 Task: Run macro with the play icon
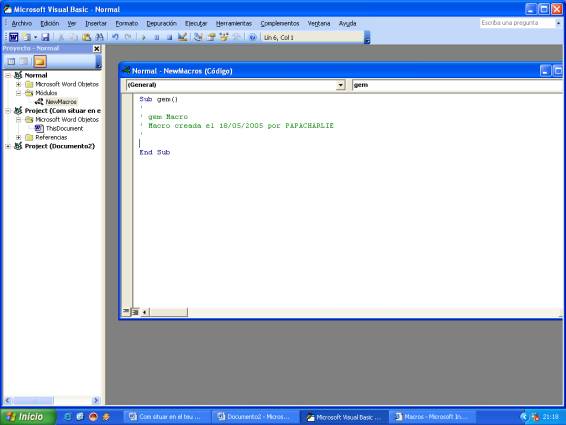[x=144, y=37]
